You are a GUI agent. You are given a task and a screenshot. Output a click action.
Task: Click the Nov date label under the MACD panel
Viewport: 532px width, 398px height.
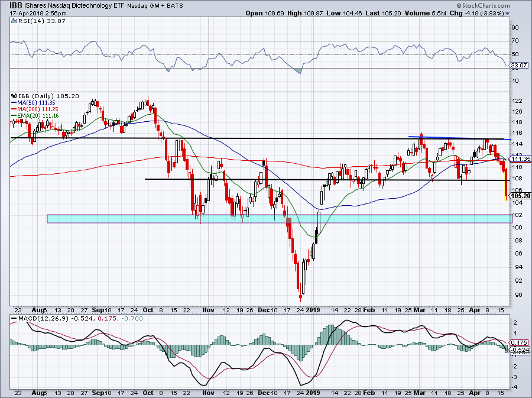click(208, 393)
